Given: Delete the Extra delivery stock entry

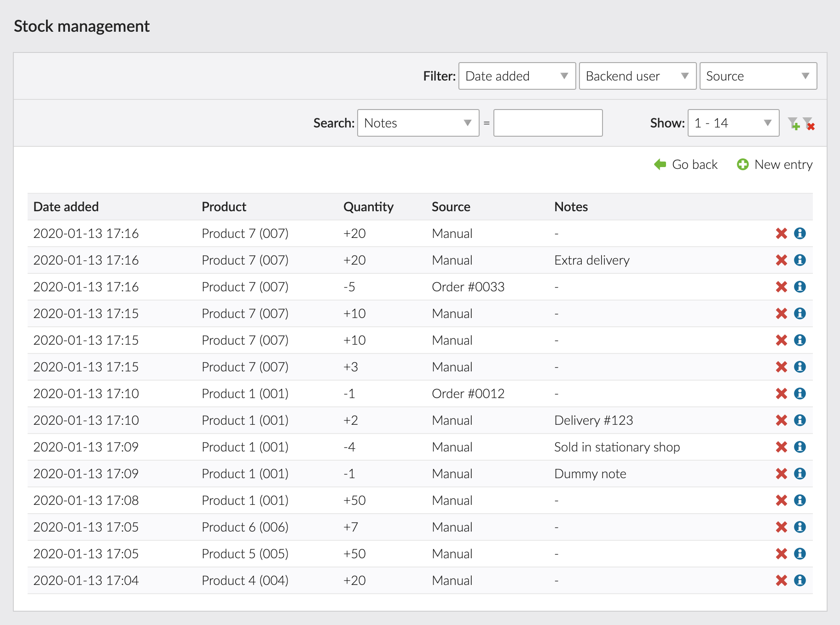Looking at the screenshot, I should (781, 260).
